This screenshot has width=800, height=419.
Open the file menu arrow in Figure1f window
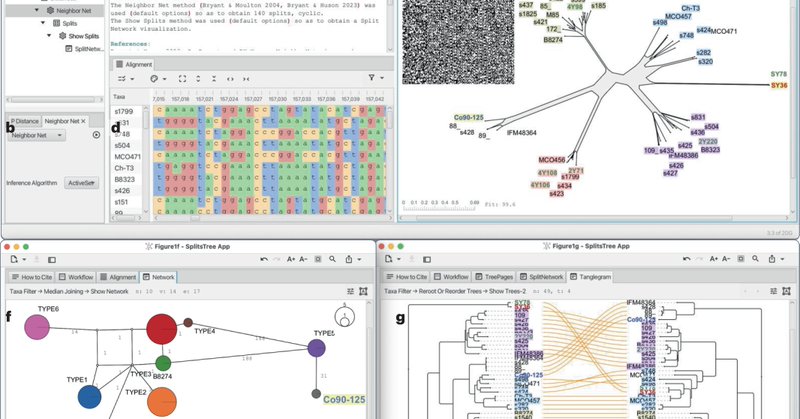click(x=23, y=260)
